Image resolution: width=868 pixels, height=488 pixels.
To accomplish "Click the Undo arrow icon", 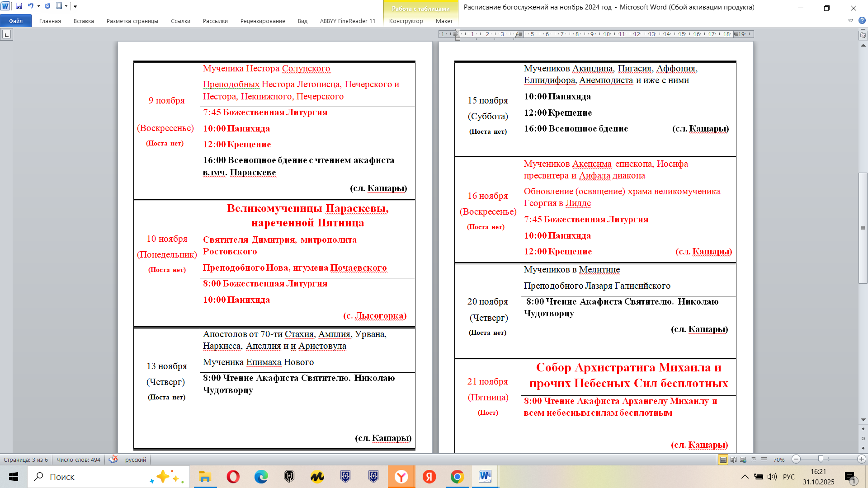I will coord(30,6).
